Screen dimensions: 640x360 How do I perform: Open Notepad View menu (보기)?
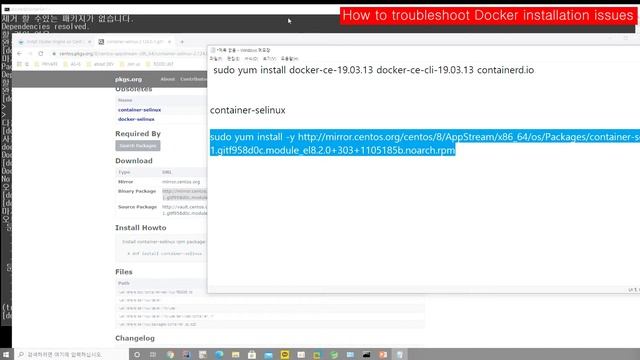coord(269,59)
